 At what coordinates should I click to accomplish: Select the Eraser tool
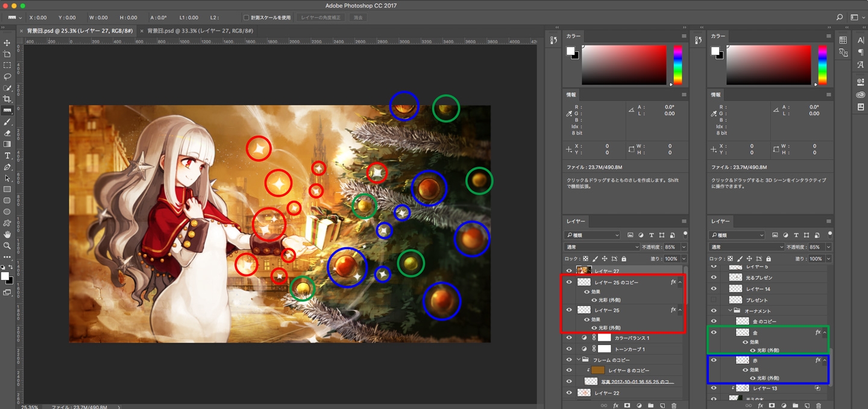[7, 133]
